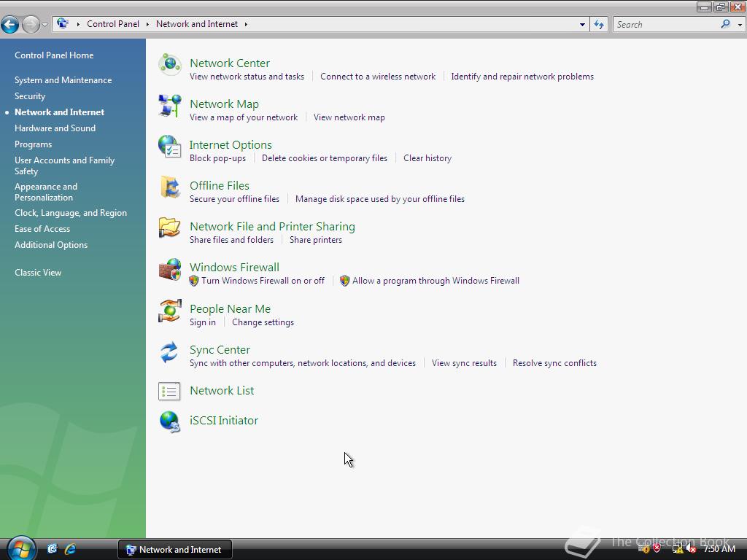Click View network map link
Viewport: 747px width, 560px height.
tap(349, 117)
